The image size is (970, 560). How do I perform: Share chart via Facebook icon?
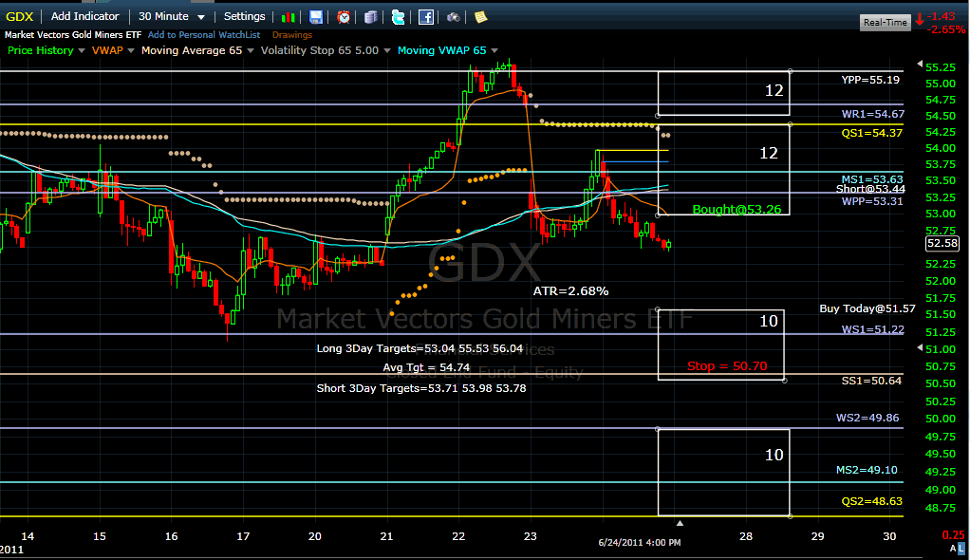pyautogui.click(x=425, y=17)
